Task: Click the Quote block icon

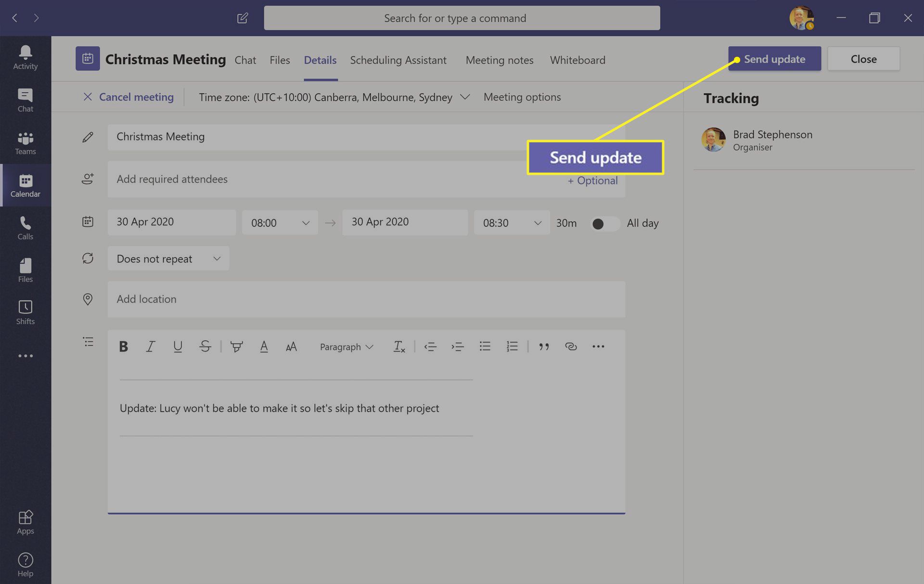Action: pyautogui.click(x=543, y=346)
